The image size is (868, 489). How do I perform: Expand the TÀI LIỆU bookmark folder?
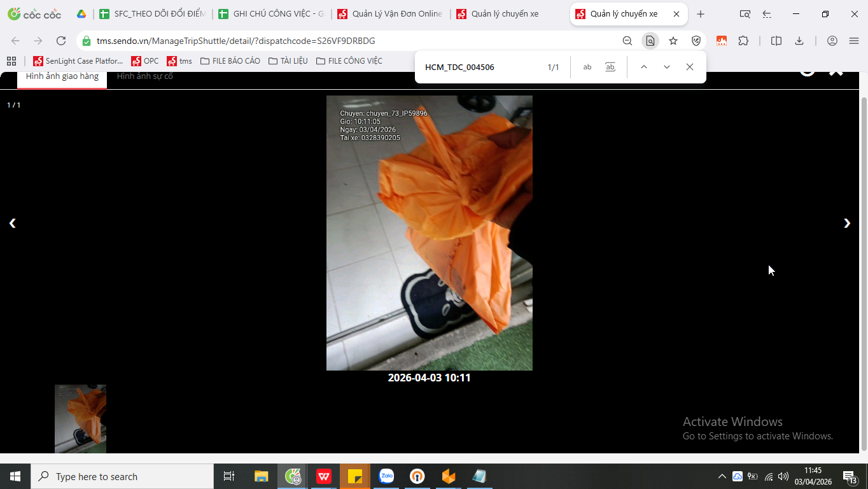pos(288,61)
